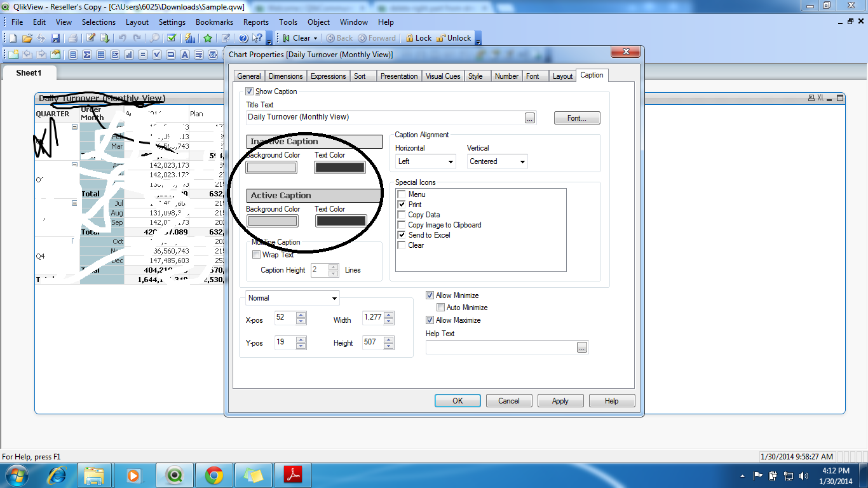
Task: Enable the Auto Minimize checkbox
Action: [441, 308]
